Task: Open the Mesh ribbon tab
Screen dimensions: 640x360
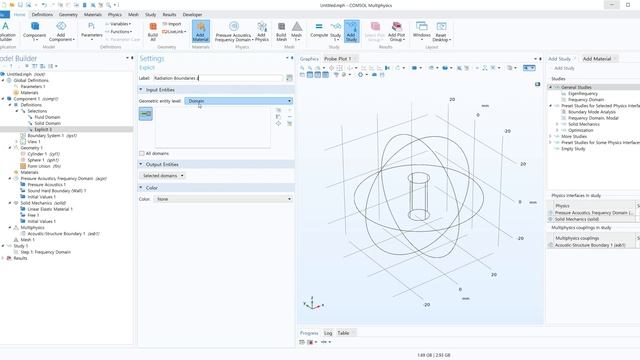Action: [133, 15]
